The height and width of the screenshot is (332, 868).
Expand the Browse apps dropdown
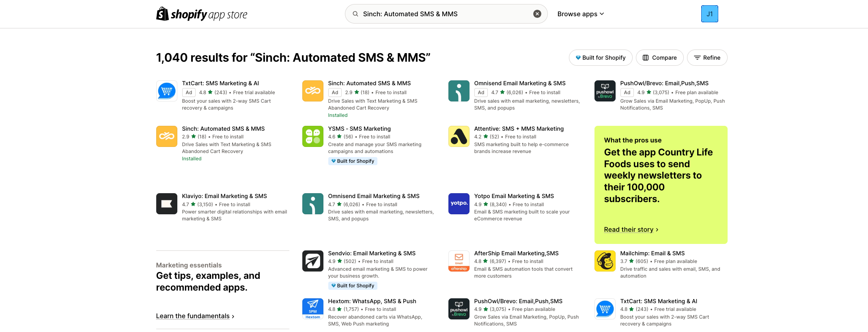pyautogui.click(x=581, y=14)
